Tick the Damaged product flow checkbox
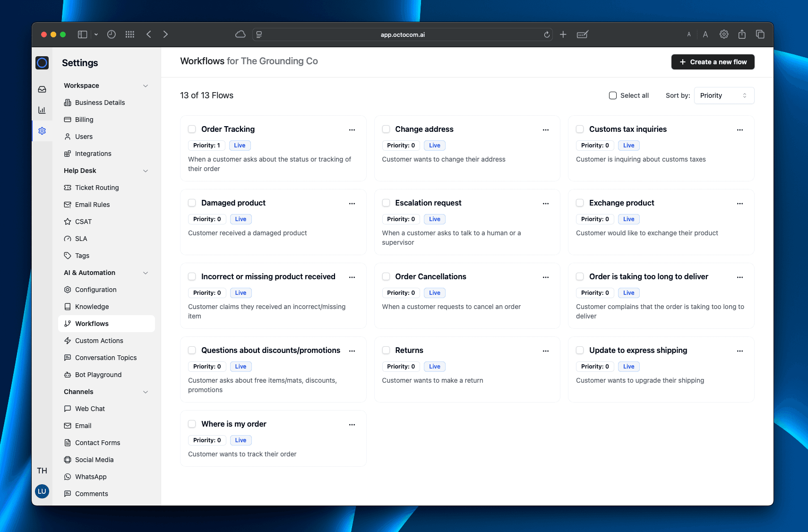The width and height of the screenshot is (808, 532). coord(192,203)
